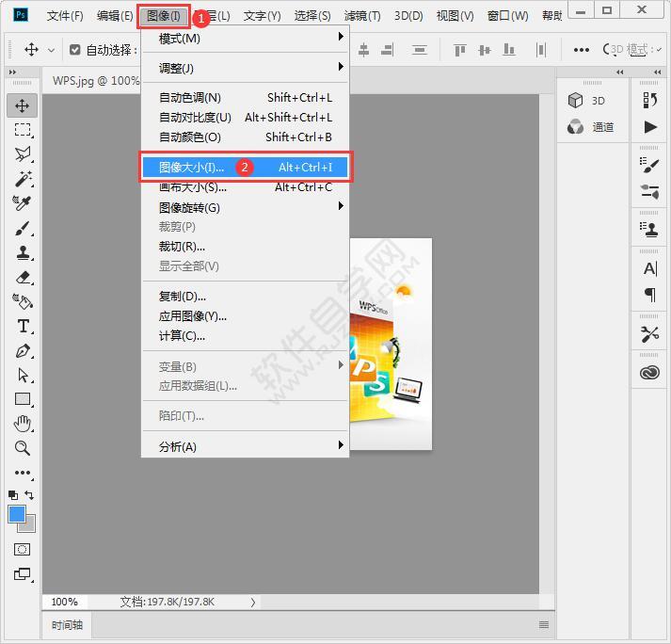This screenshot has width=671, height=644.
Task: Open the status bar info arrow
Action: point(253,602)
